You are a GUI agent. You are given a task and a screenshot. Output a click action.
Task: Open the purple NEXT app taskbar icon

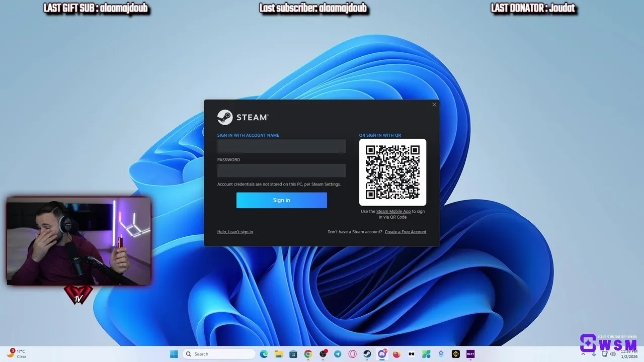pyautogui.click(x=470, y=354)
